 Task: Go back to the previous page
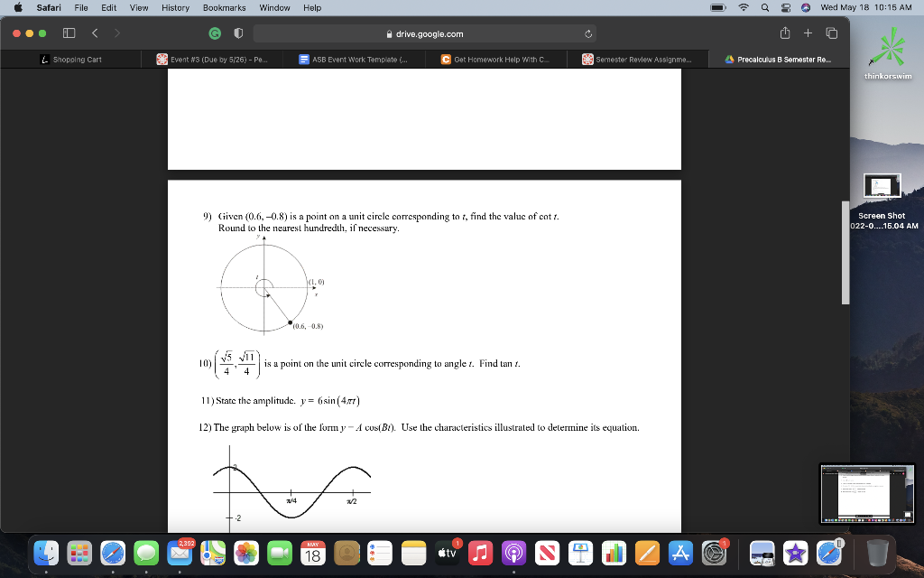point(95,33)
